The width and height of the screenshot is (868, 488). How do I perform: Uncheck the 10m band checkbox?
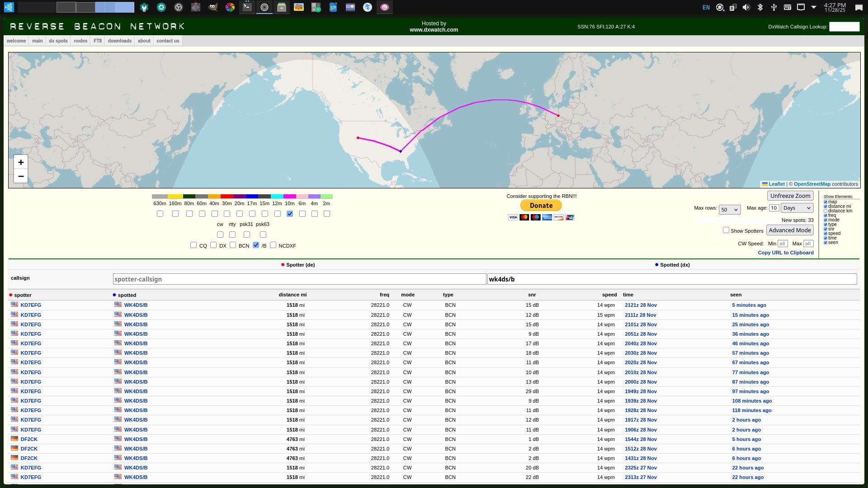pyautogui.click(x=290, y=214)
